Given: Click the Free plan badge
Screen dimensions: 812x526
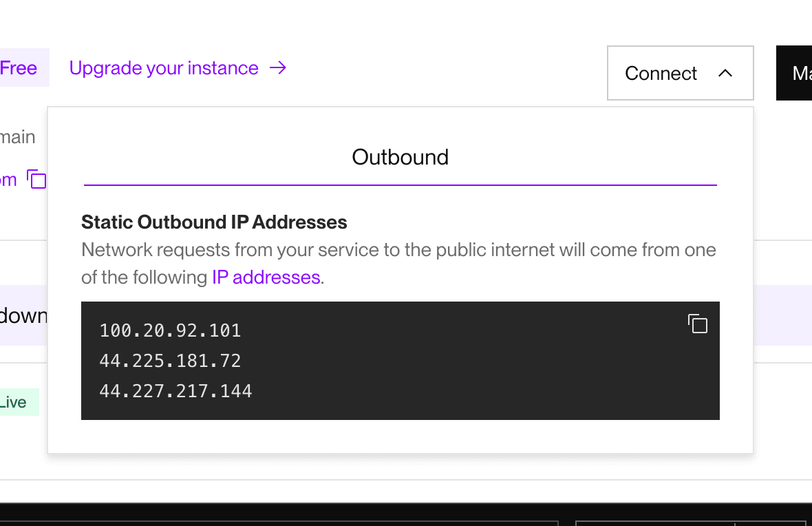Looking at the screenshot, I should click(x=19, y=68).
